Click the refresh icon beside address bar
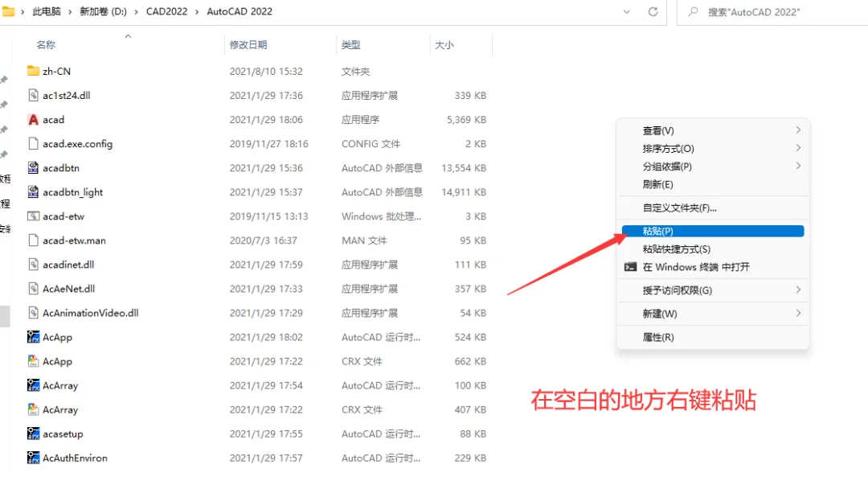The image size is (868, 477). tap(653, 11)
